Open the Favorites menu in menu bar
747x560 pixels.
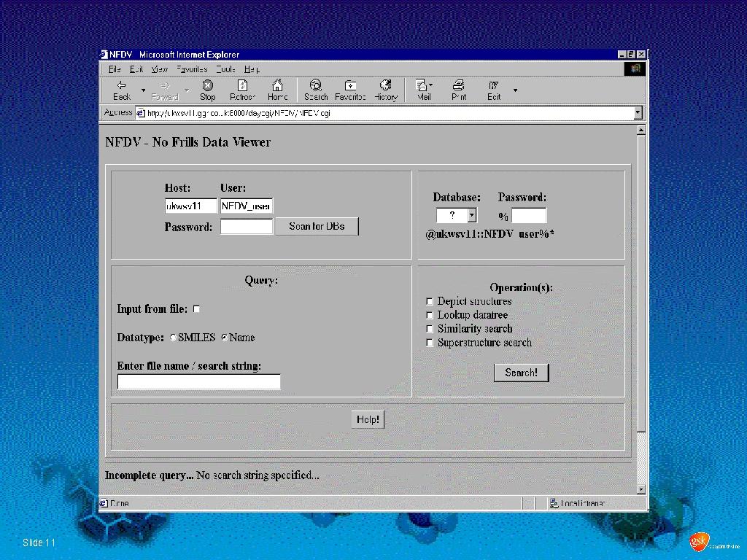[192, 69]
